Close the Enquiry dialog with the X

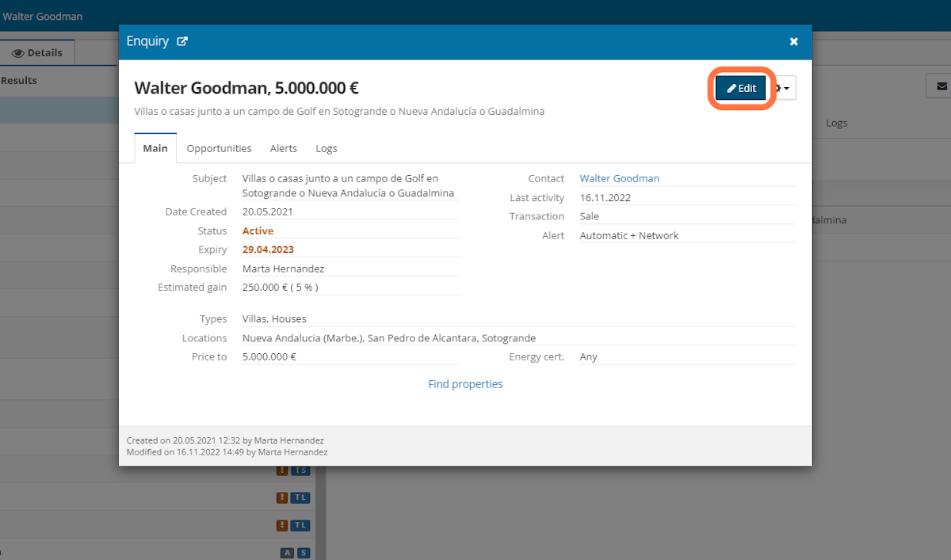tap(793, 42)
